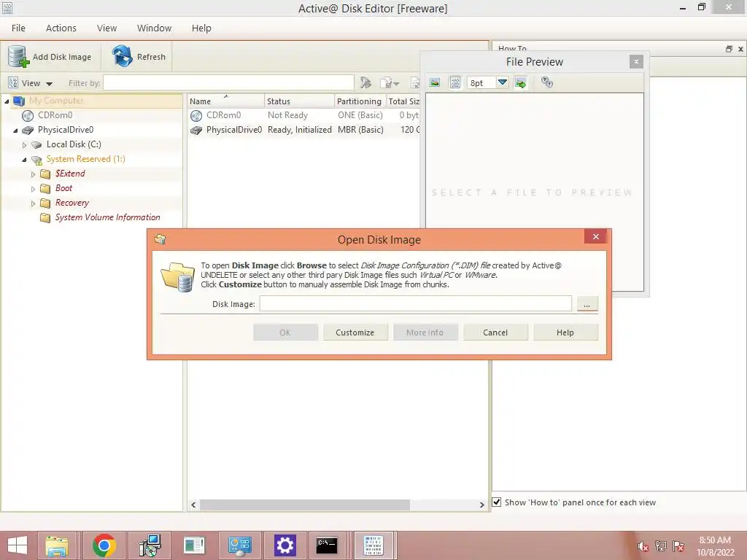747x560 pixels.
Task: Open the Help menu
Action: tap(201, 28)
